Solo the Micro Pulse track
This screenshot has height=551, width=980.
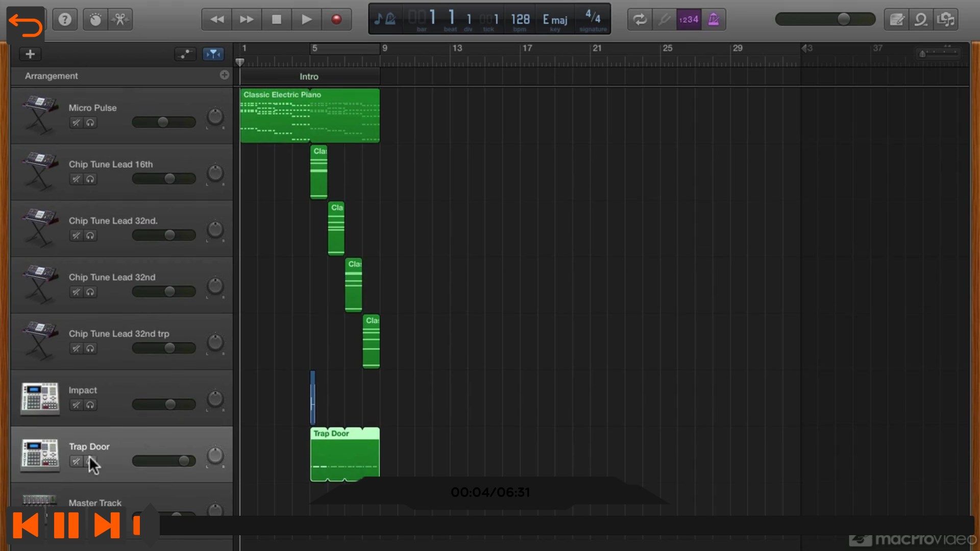point(90,123)
